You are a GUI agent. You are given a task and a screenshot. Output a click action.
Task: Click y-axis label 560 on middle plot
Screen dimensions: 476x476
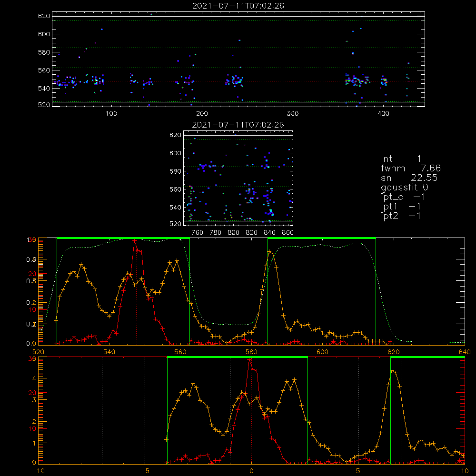click(176, 189)
